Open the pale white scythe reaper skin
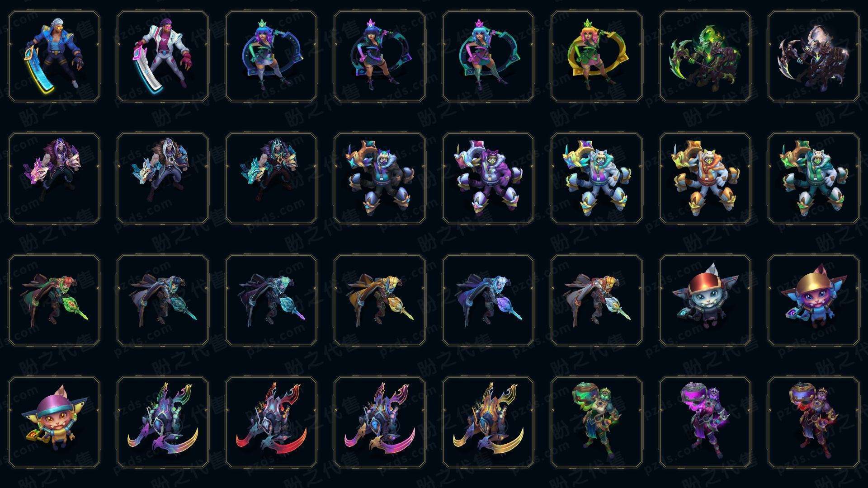The width and height of the screenshot is (868, 488). coord(814,56)
